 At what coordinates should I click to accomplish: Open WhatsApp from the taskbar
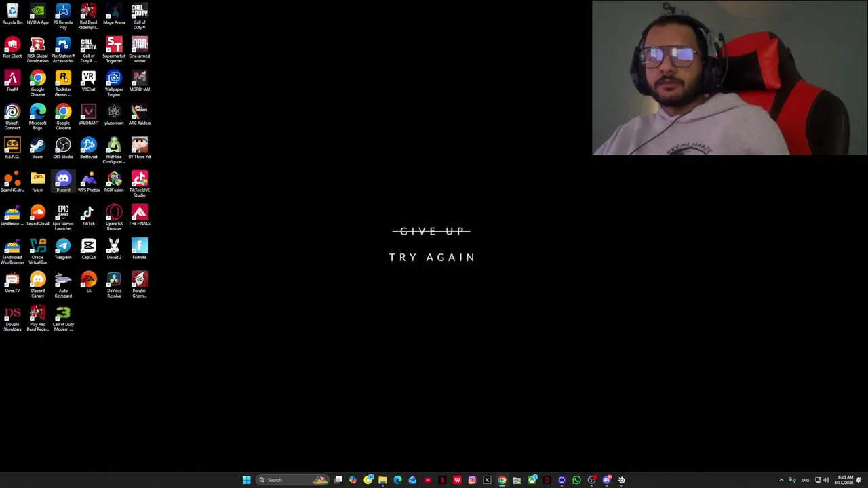[576, 480]
